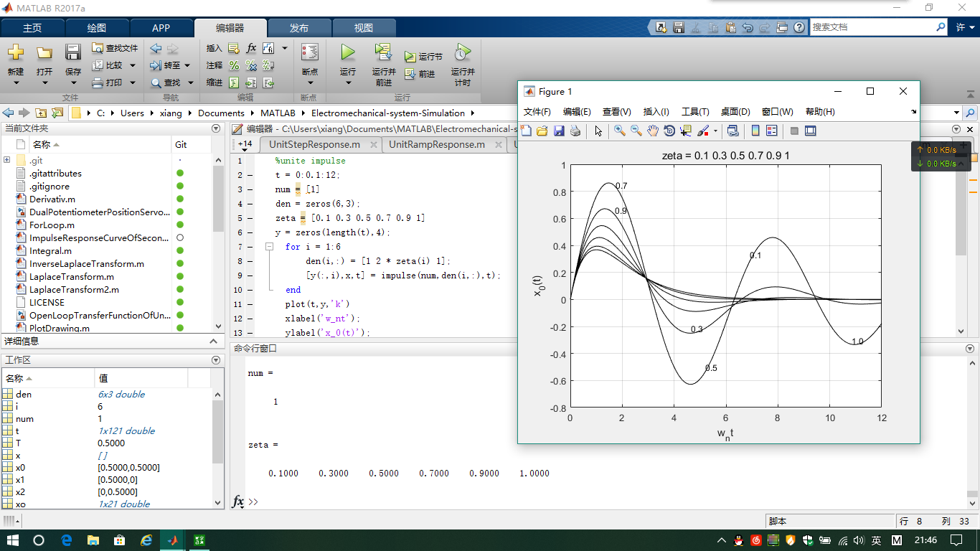
Task: Click the New file (新建) plus icon
Action: pyautogui.click(x=16, y=52)
